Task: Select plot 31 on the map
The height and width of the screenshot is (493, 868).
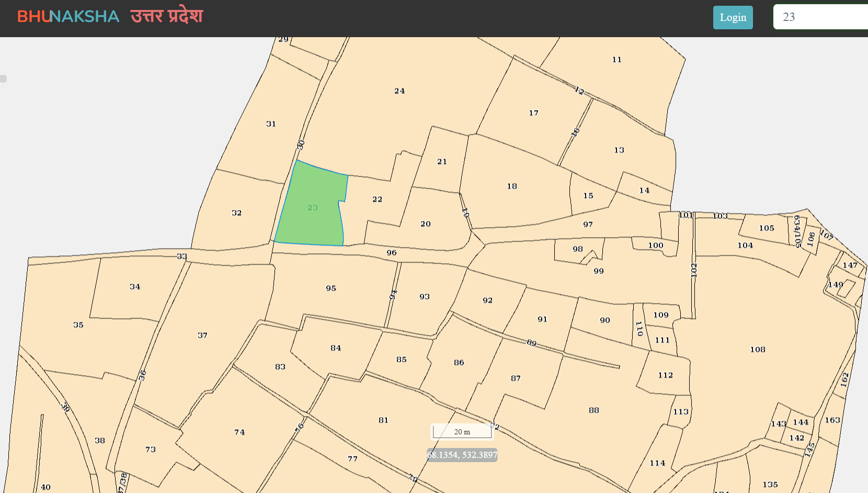Action: (x=271, y=124)
